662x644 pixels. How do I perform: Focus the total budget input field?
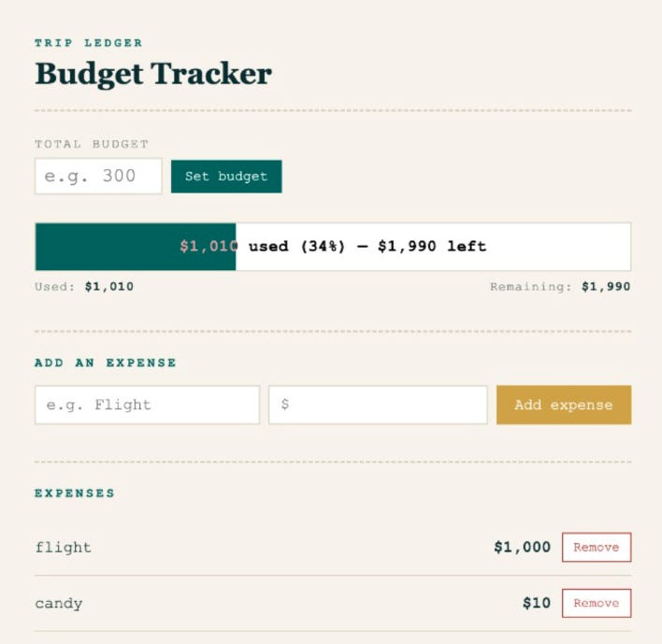(98, 176)
